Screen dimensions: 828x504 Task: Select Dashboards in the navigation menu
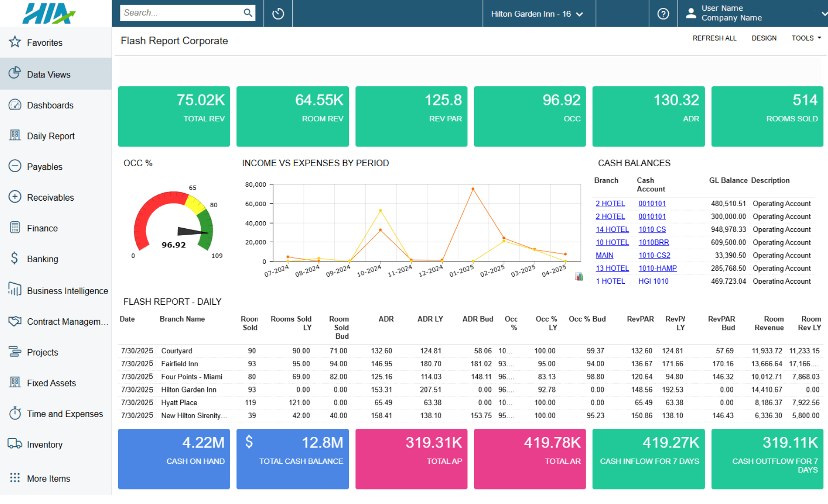[50, 105]
